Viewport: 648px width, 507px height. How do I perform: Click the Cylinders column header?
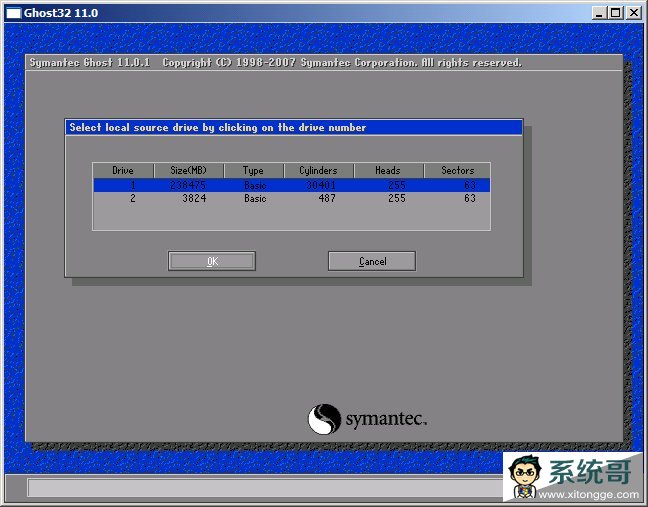pyautogui.click(x=319, y=171)
